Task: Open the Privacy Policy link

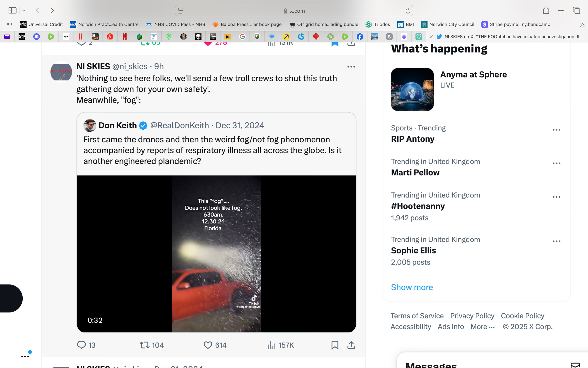Action: [472, 316]
